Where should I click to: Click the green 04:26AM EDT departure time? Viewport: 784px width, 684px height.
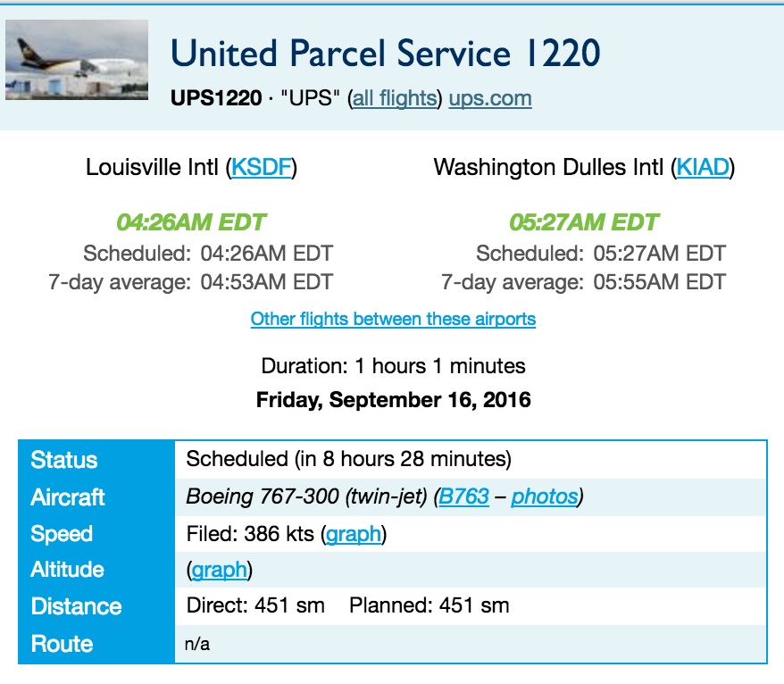[191, 222]
